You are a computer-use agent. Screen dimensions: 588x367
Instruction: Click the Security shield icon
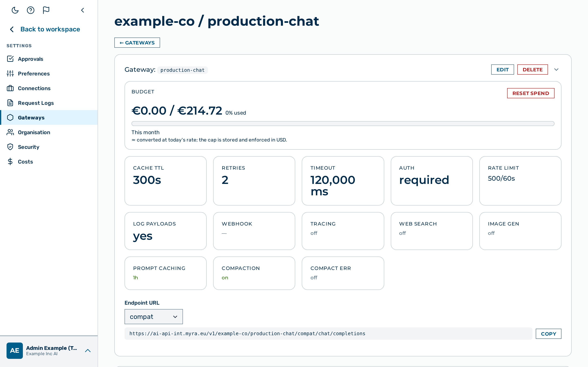click(x=10, y=147)
